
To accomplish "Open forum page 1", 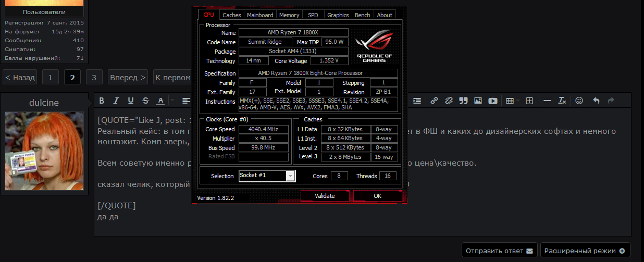I will tap(50, 78).
